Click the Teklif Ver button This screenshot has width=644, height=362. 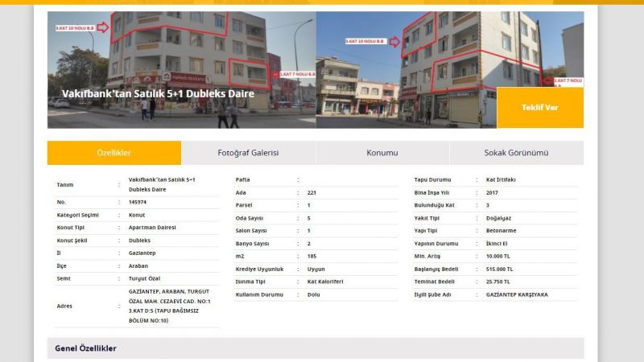pos(539,108)
